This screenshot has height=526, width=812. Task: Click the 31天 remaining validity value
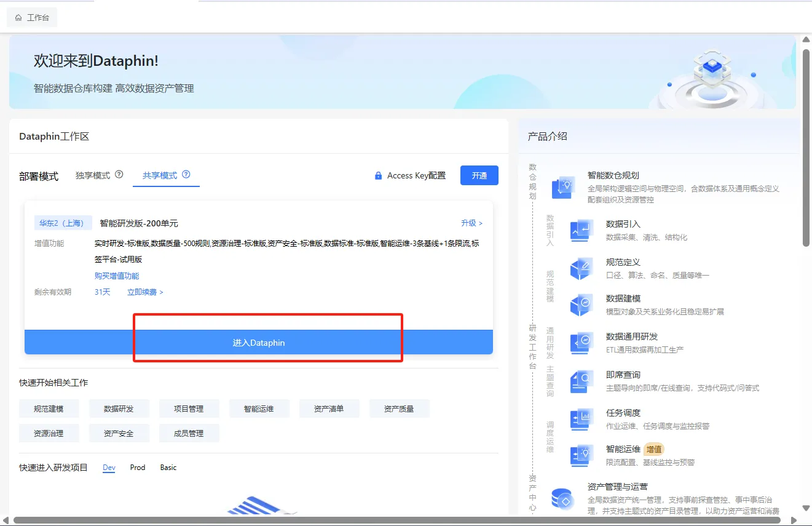[x=103, y=292]
